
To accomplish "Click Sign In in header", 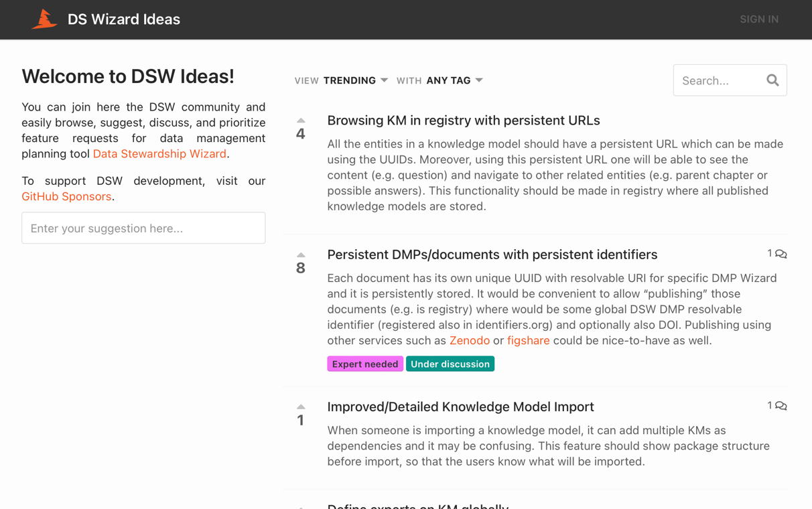I will click(758, 19).
